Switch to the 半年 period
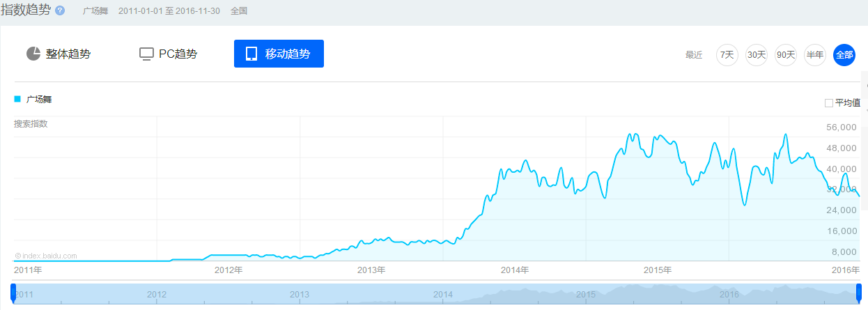This screenshot has height=310, width=868. tap(814, 54)
